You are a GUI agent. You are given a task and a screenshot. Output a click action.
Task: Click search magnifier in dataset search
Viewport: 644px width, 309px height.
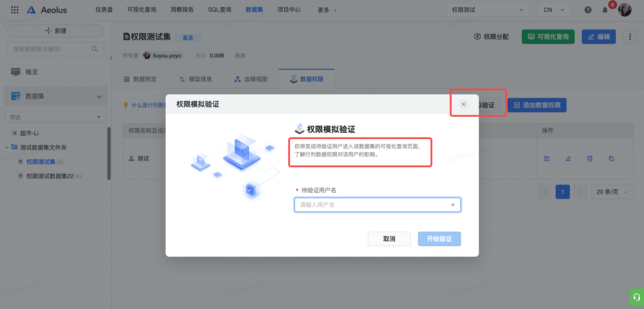tap(94, 49)
